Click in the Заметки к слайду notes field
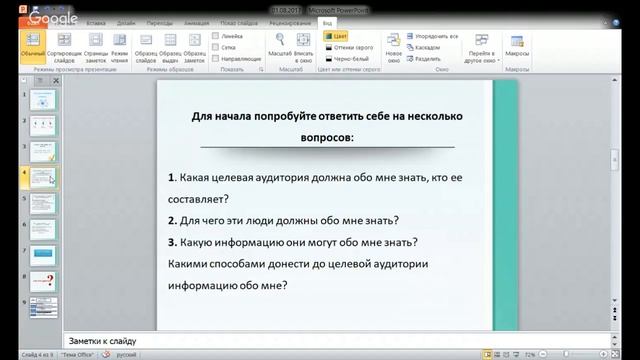 [x=337, y=341]
